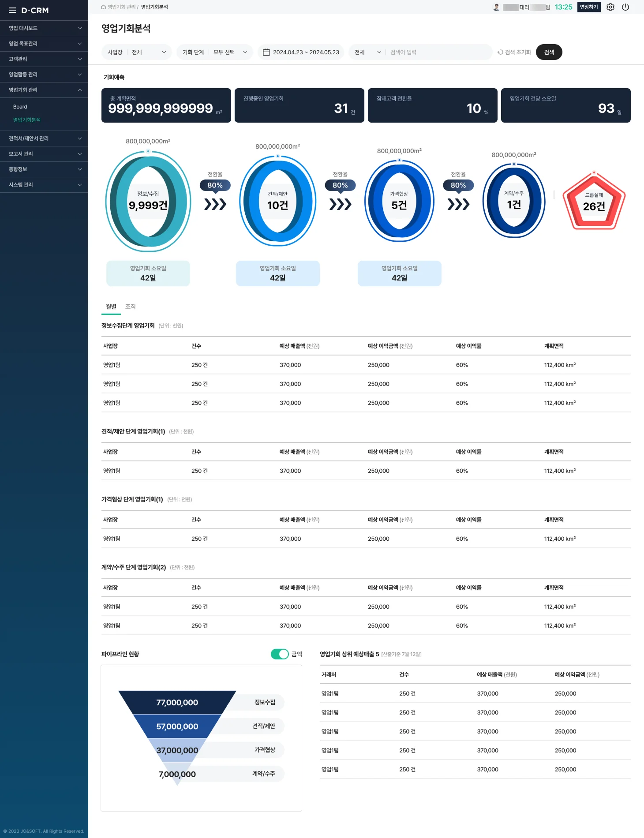
Task: Open the 기회 단계 모두 선택 dropdown
Action: pyautogui.click(x=215, y=52)
